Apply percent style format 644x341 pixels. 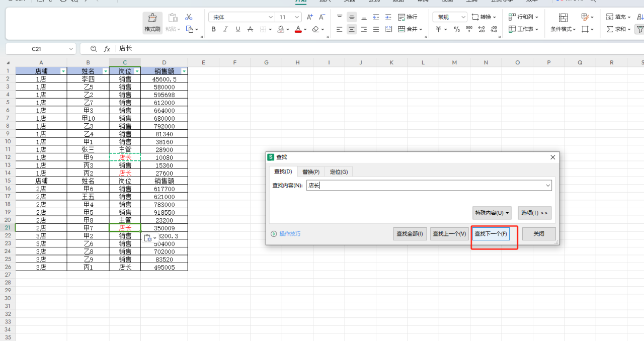click(457, 29)
